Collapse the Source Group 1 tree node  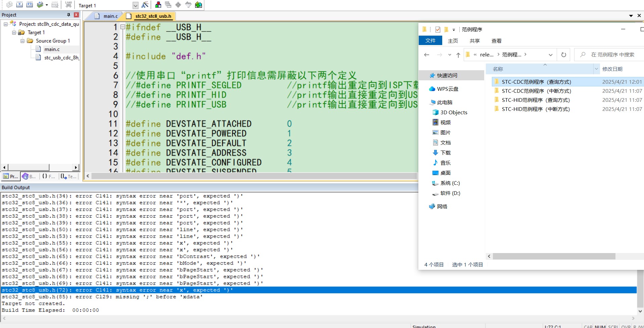pos(22,41)
